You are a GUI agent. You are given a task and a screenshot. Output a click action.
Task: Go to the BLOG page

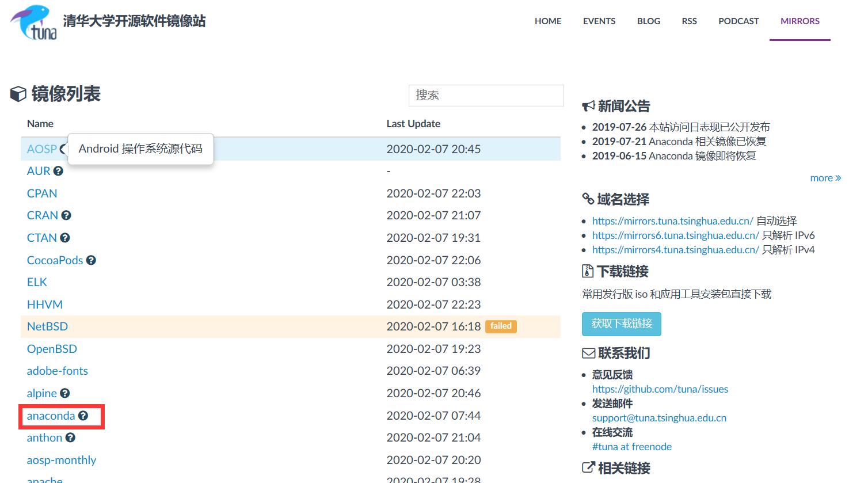[x=648, y=21]
